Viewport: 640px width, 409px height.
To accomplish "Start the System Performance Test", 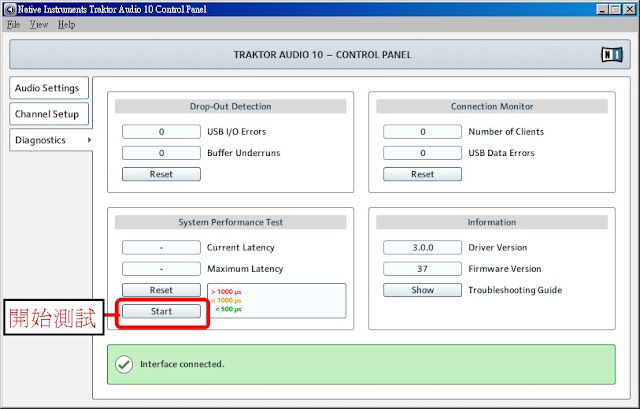I will pyautogui.click(x=161, y=311).
